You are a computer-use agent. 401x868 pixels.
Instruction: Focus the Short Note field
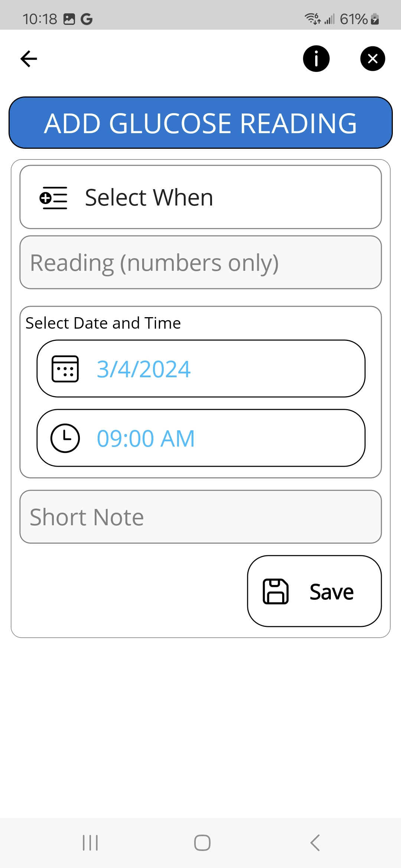pyautogui.click(x=200, y=517)
